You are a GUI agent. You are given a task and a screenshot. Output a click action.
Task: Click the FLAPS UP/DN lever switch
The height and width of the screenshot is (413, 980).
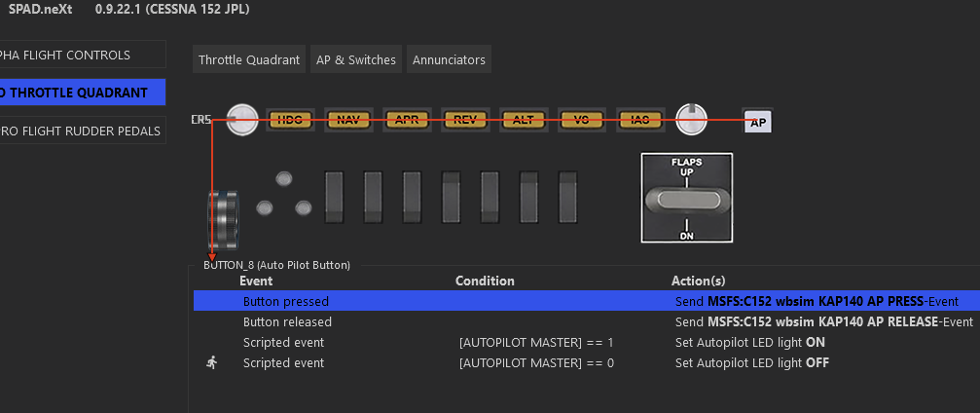(685, 199)
